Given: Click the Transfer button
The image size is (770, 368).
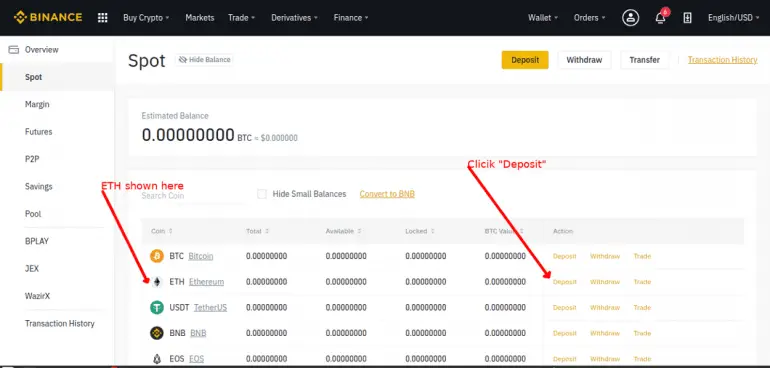Looking at the screenshot, I should coord(645,60).
